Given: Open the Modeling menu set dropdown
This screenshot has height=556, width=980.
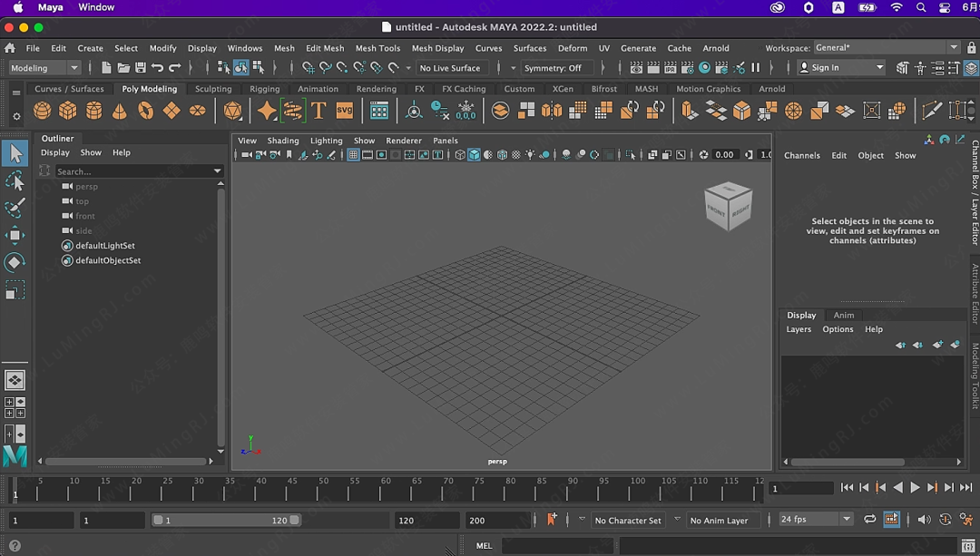Looking at the screenshot, I should 44,68.
